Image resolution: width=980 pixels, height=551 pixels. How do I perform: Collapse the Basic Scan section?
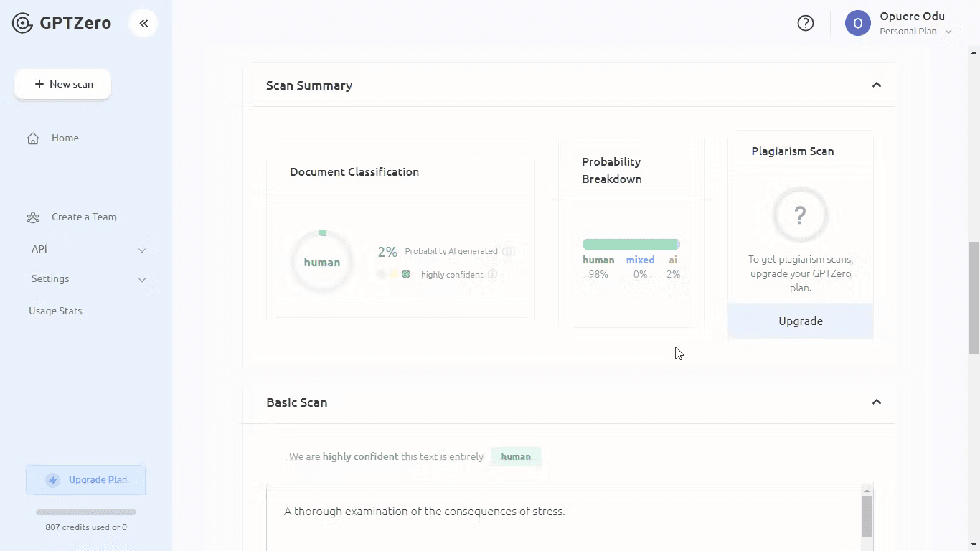(x=876, y=402)
